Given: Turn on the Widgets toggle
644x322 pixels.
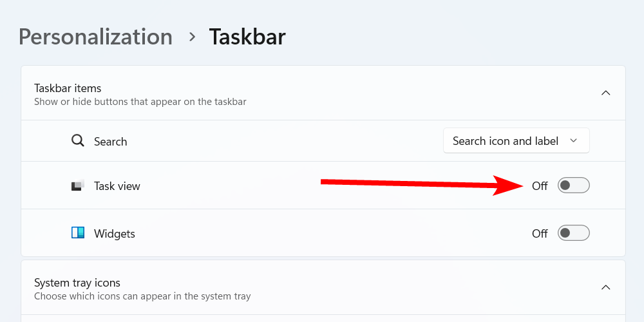Looking at the screenshot, I should (573, 233).
